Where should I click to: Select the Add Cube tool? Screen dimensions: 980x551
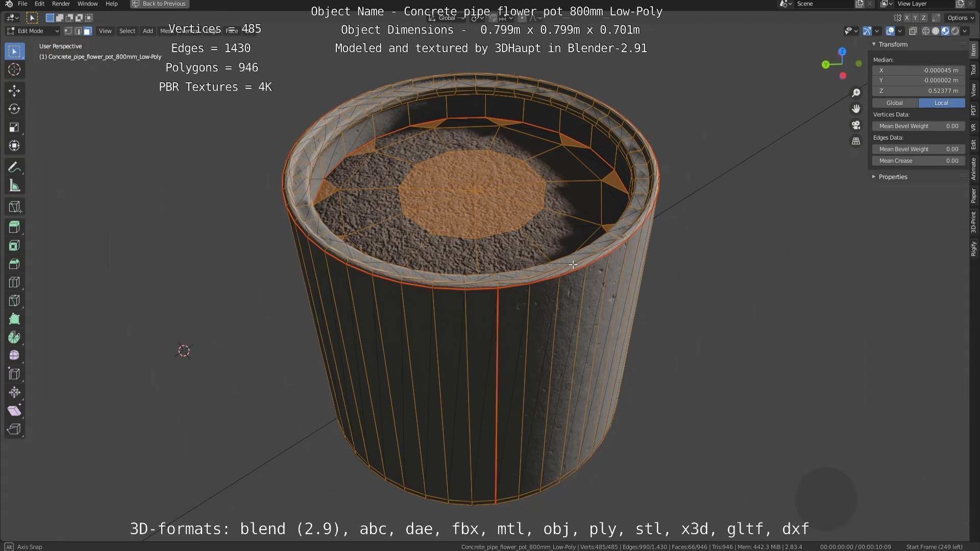point(14,207)
